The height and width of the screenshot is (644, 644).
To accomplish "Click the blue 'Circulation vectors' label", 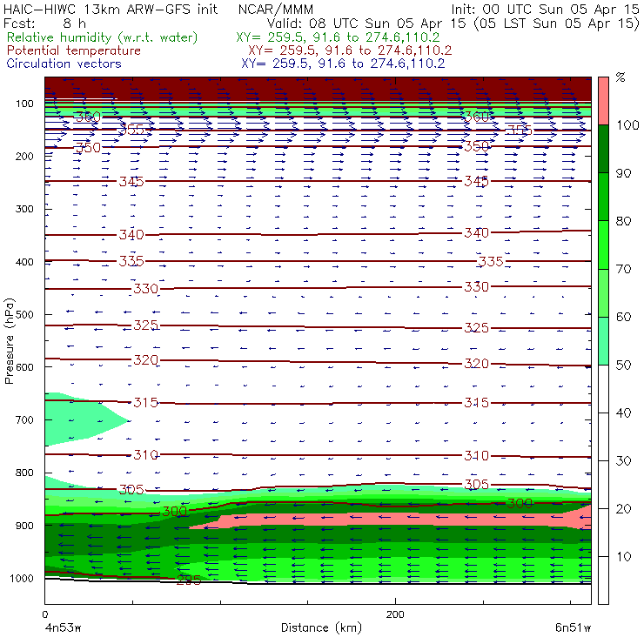I will pos(64,64).
